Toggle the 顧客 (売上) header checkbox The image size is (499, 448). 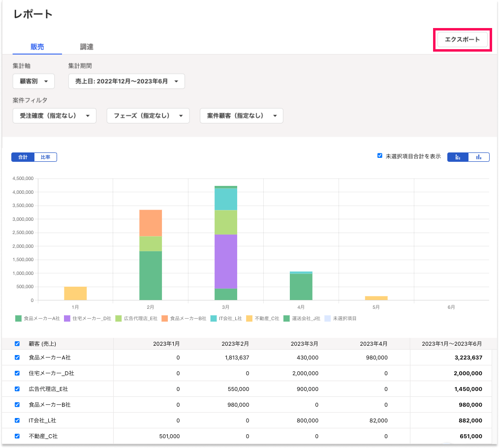coord(17,344)
